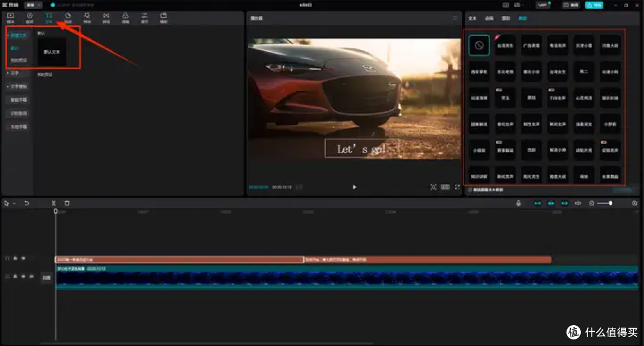Open the Transitions bow-tie icon
The image size is (644, 346).
[106, 18]
